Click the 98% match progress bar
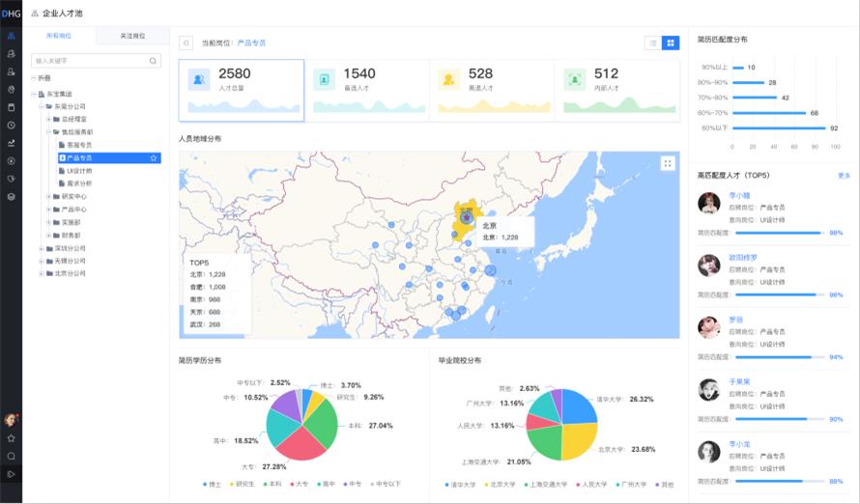This screenshot has width=860, height=504. pyautogui.click(x=780, y=233)
